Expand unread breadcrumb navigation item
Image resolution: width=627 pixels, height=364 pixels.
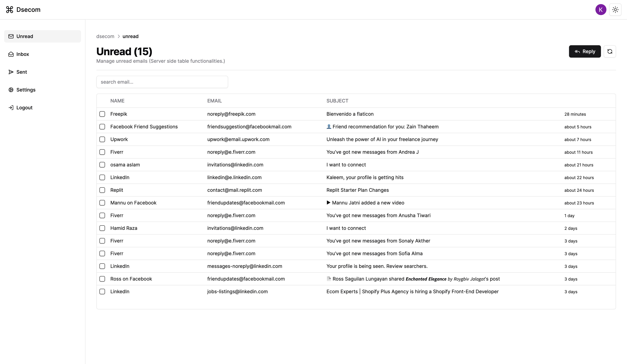point(130,36)
